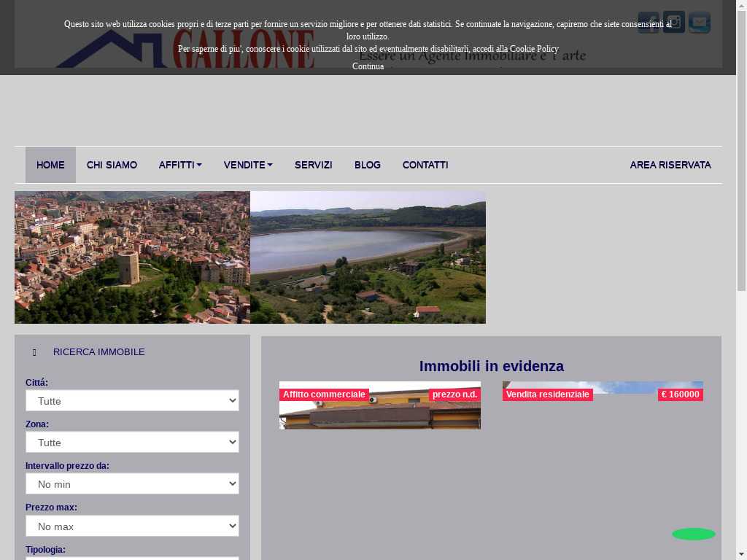Open AREA RISERVATA link
747x560 pixels.
coord(670,165)
